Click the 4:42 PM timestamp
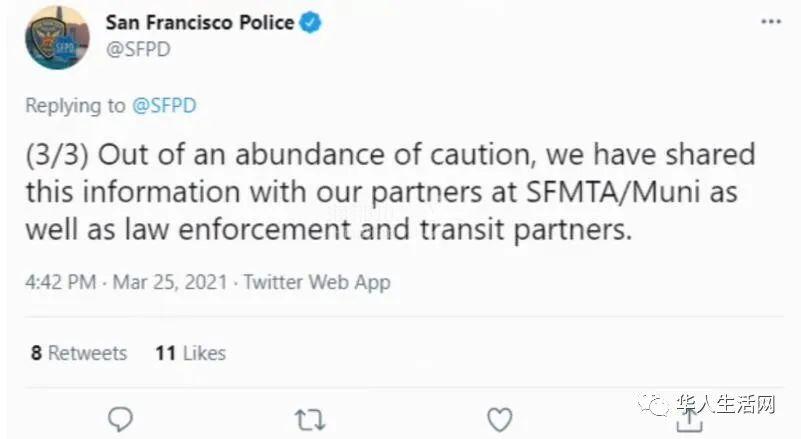Screen dimensions: 801x439 point(60,282)
